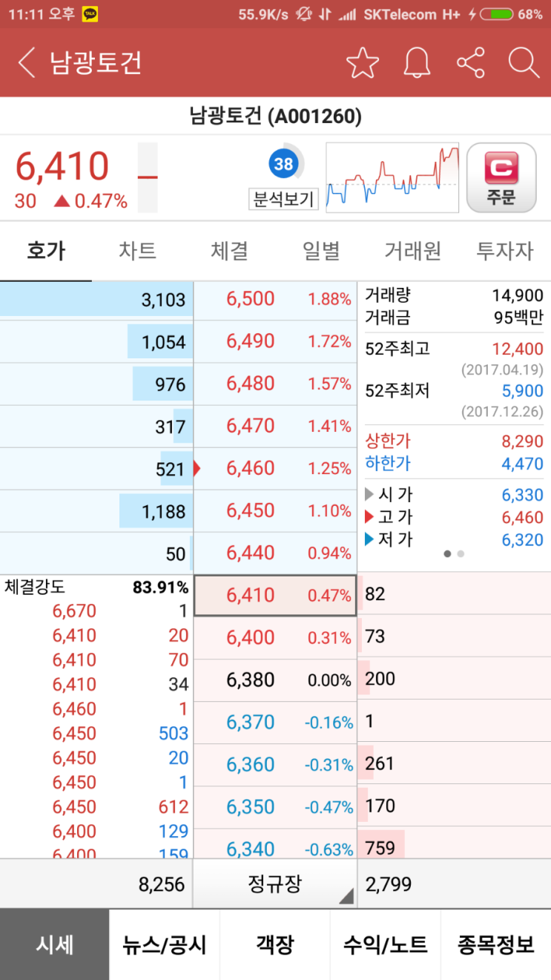This screenshot has height=980, width=551.
Task: Select the 거래원 tab
Action: (x=412, y=251)
